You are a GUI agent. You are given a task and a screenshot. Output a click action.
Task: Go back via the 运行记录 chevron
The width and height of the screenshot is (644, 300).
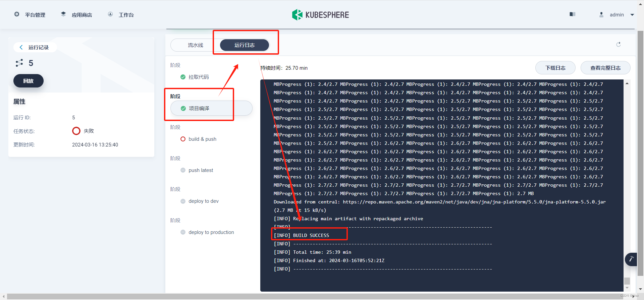21,47
